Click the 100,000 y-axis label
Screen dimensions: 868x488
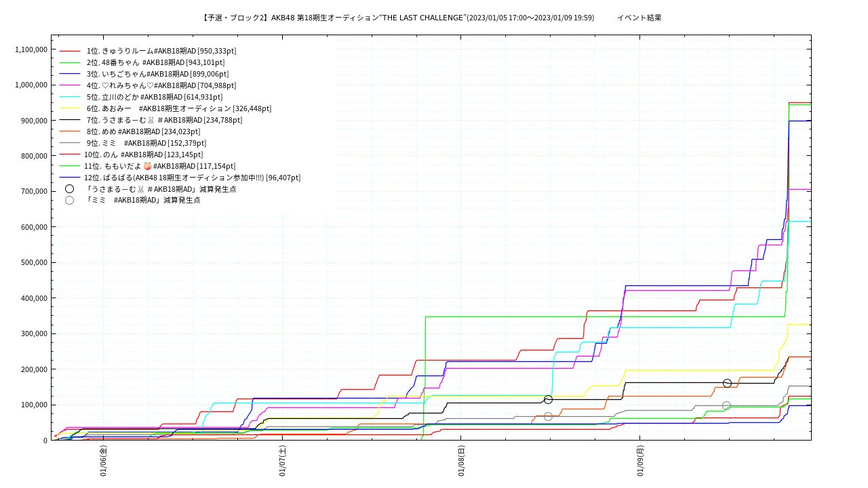coord(35,405)
